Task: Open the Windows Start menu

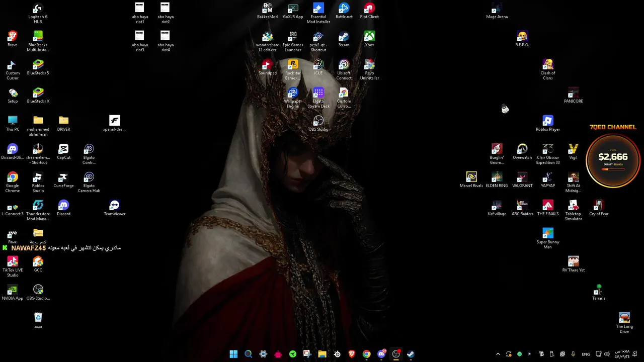Action: pos(233,354)
